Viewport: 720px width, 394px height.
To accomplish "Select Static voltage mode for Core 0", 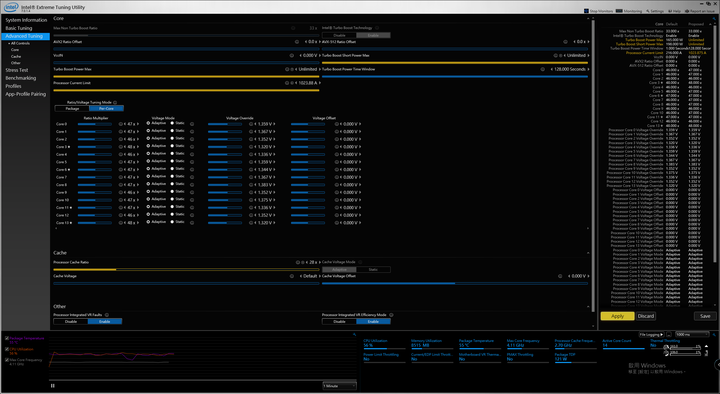I will (x=172, y=123).
